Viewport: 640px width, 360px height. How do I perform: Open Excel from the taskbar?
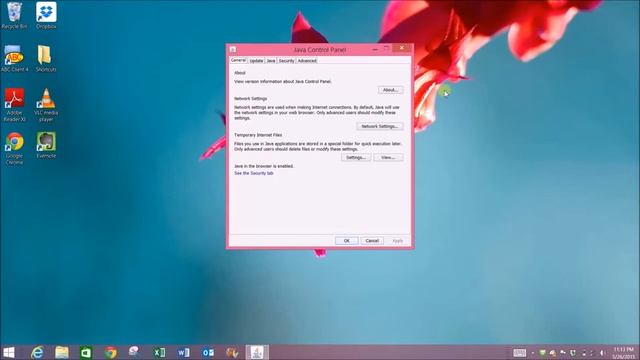coord(159,352)
